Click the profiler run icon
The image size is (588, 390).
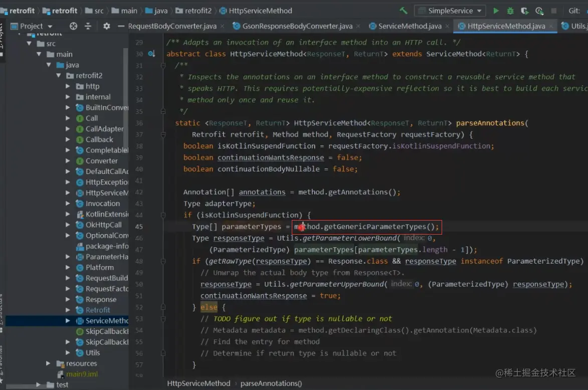point(539,11)
